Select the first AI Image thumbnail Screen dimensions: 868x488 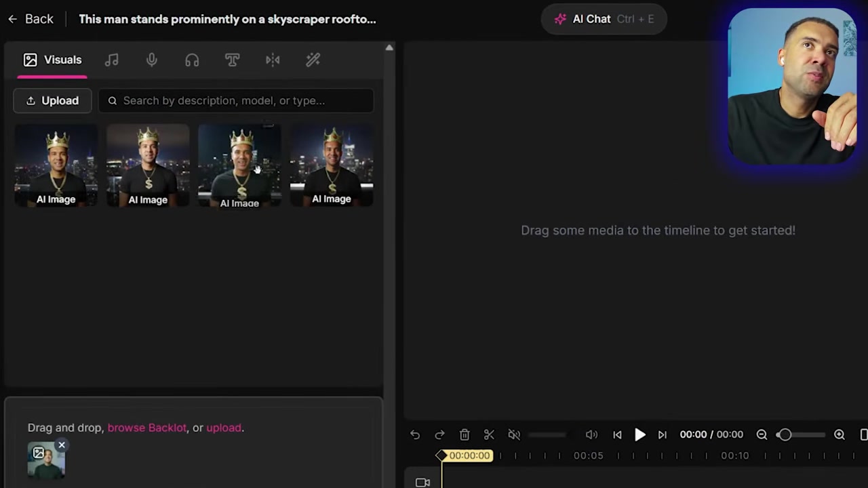56,166
